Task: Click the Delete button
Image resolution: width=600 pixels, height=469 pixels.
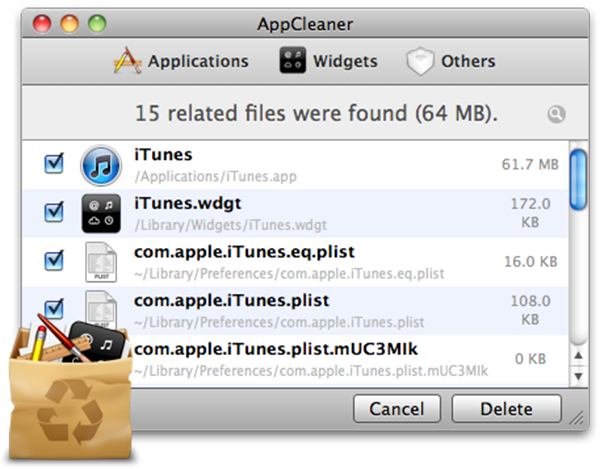Action: coord(506,409)
